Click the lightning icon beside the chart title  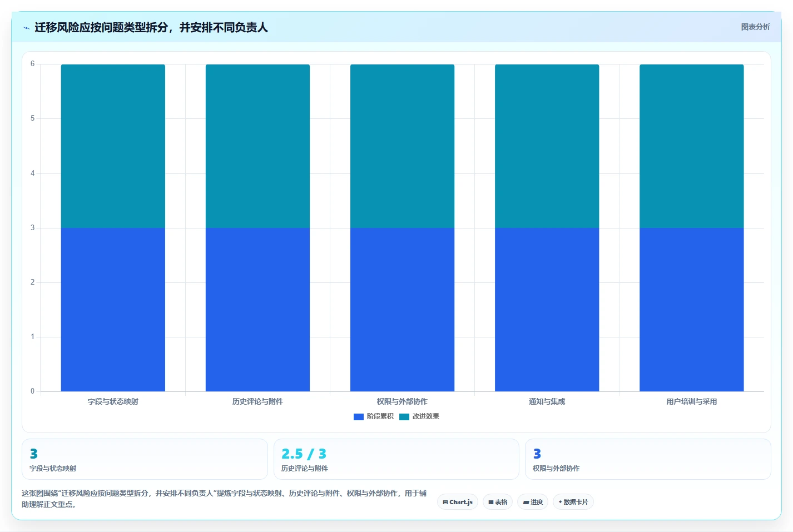point(26,28)
